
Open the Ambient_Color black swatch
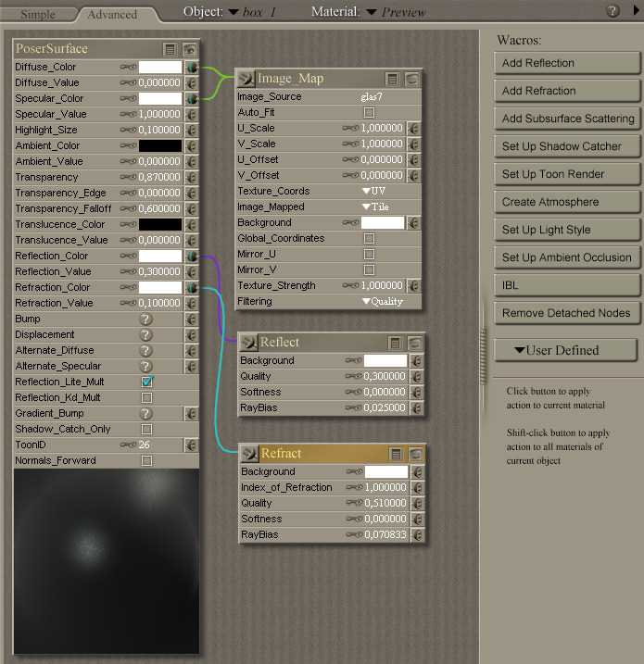tap(160, 145)
